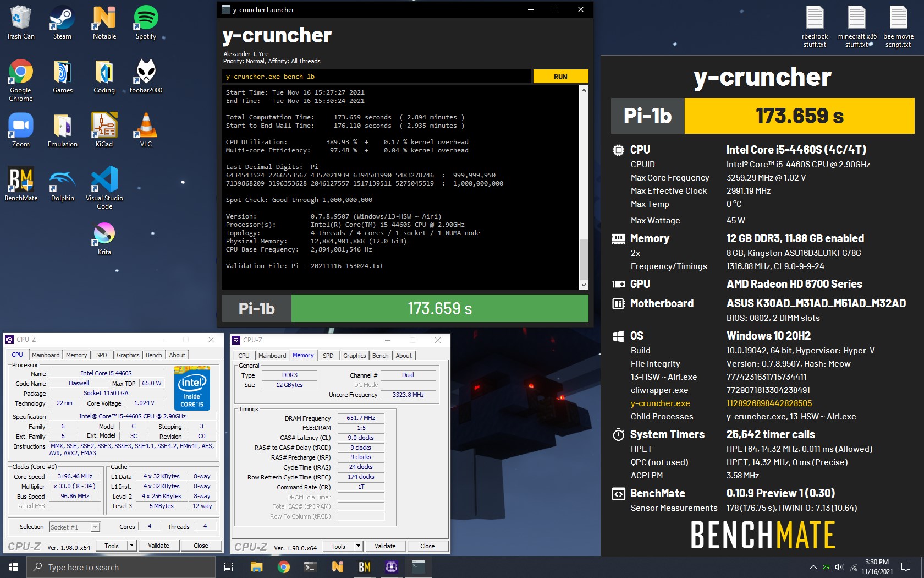
Task: Open Memory tab in left CPU-Z window
Action: pos(76,355)
